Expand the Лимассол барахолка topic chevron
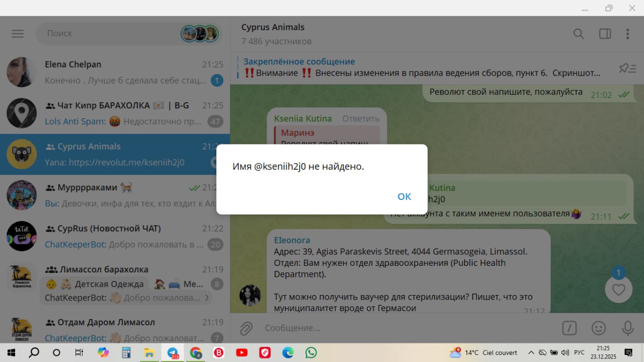 [206, 298]
